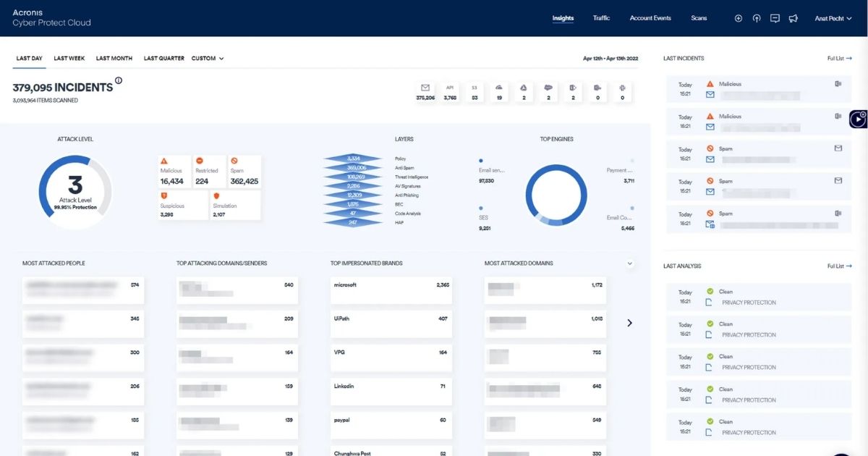Open the Anat Pecht user menu
Screen dimensions: 868x456
pos(833,19)
